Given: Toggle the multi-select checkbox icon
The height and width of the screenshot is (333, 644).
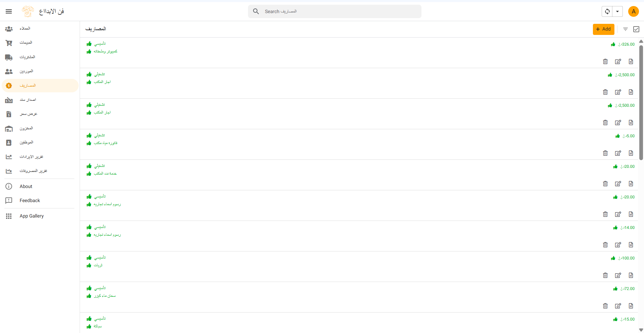Looking at the screenshot, I should point(636,29).
